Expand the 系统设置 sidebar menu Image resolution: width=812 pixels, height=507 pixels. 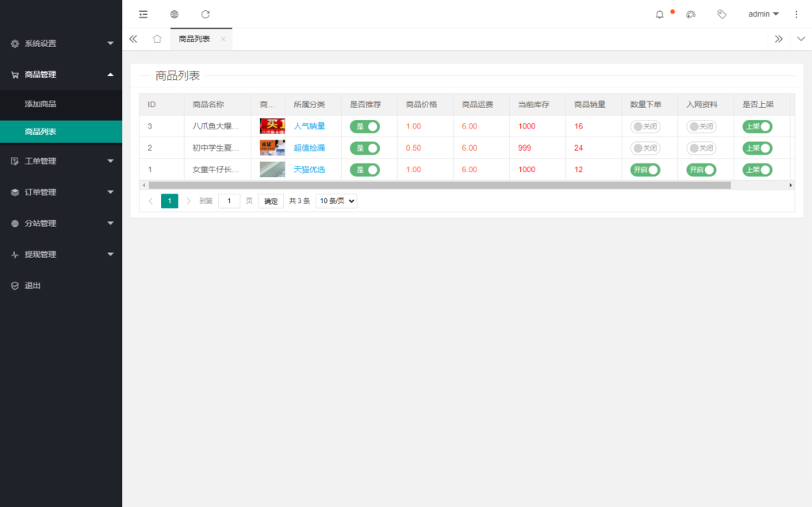click(61, 44)
